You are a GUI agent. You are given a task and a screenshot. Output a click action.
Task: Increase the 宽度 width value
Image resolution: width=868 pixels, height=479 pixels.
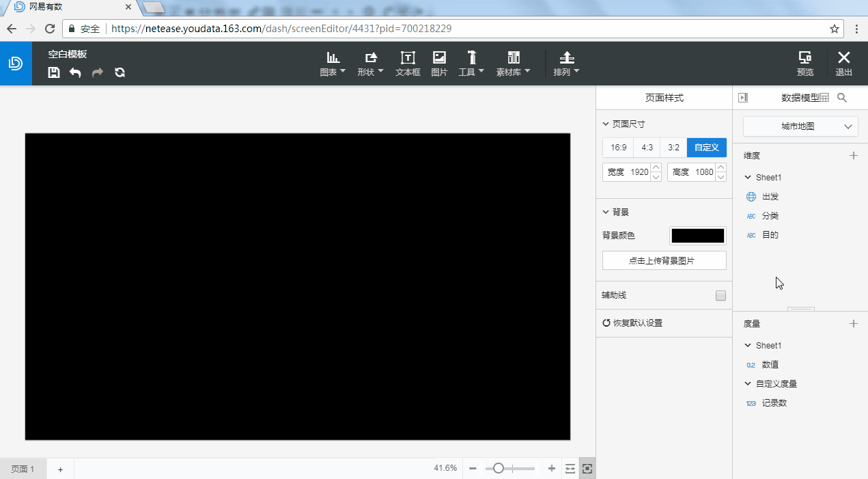click(656, 167)
